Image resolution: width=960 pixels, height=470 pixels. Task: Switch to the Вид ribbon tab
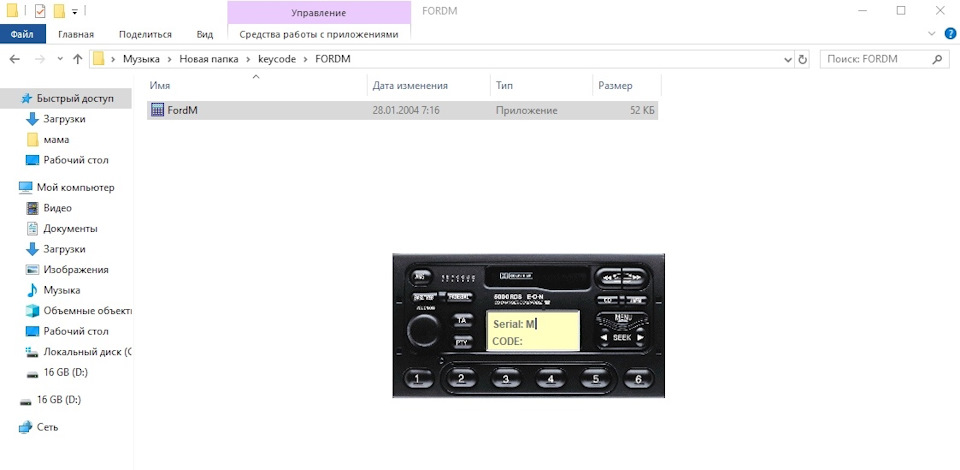click(x=204, y=34)
